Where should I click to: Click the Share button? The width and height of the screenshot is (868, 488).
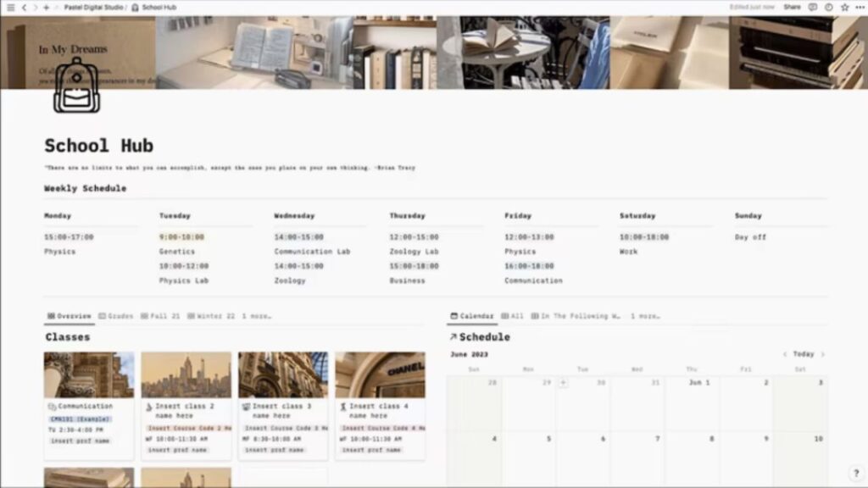(792, 7)
